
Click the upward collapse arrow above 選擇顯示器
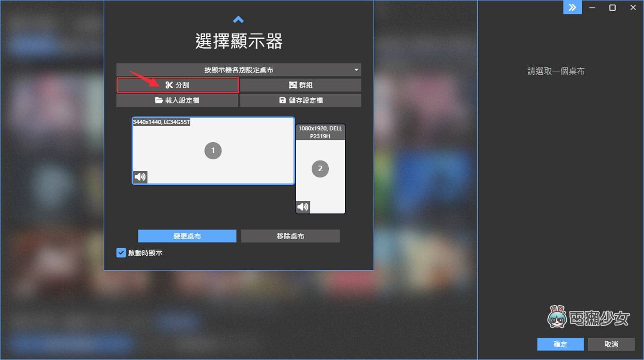238,19
